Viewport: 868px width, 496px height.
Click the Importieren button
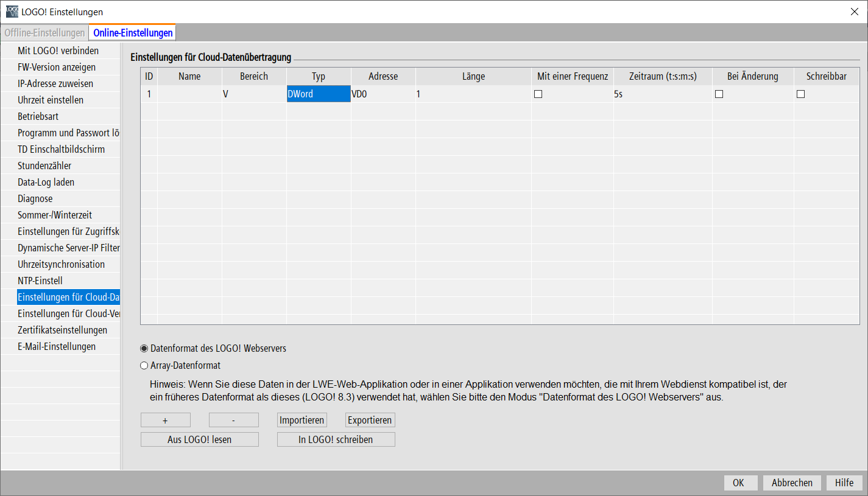(302, 420)
